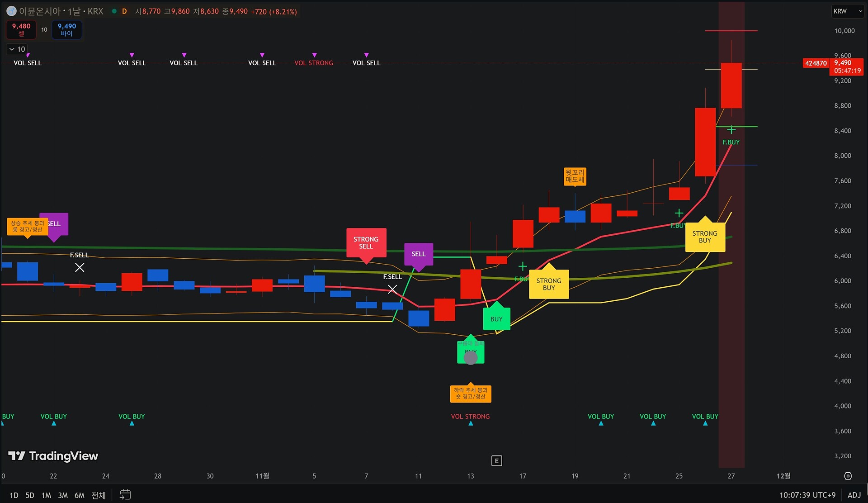868x503 pixels.
Task: Click the symbol logo icon by 이문온시아
Action: (x=11, y=11)
